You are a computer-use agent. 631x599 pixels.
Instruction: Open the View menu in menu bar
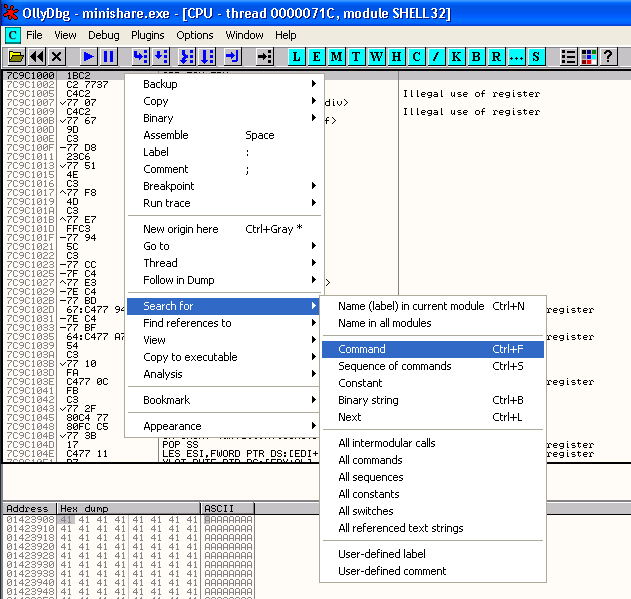(65, 35)
